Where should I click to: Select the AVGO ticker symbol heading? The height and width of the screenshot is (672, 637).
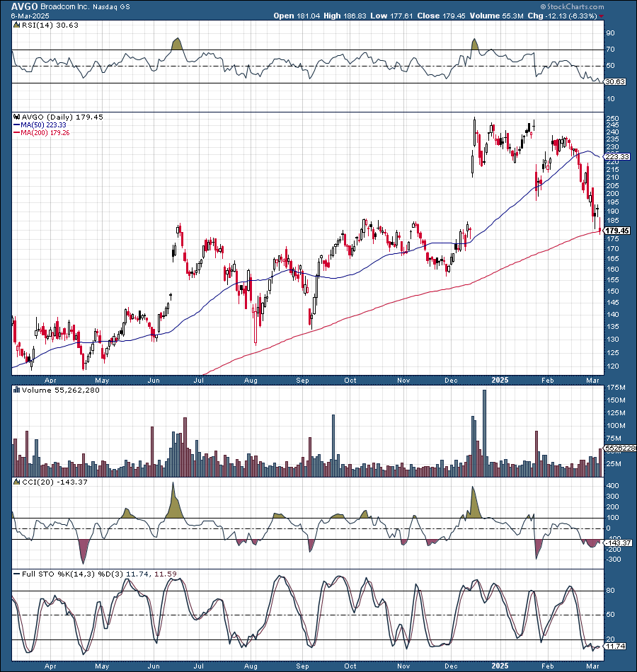[x=22, y=6]
